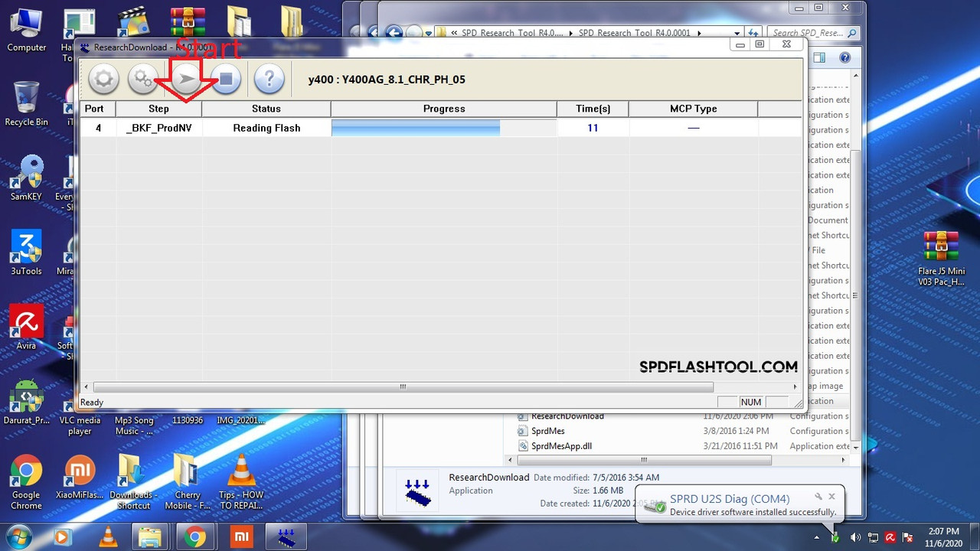Open the Flare J5 Mini V03 Pac archive
The width and height of the screenshot is (980, 551).
point(942,259)
